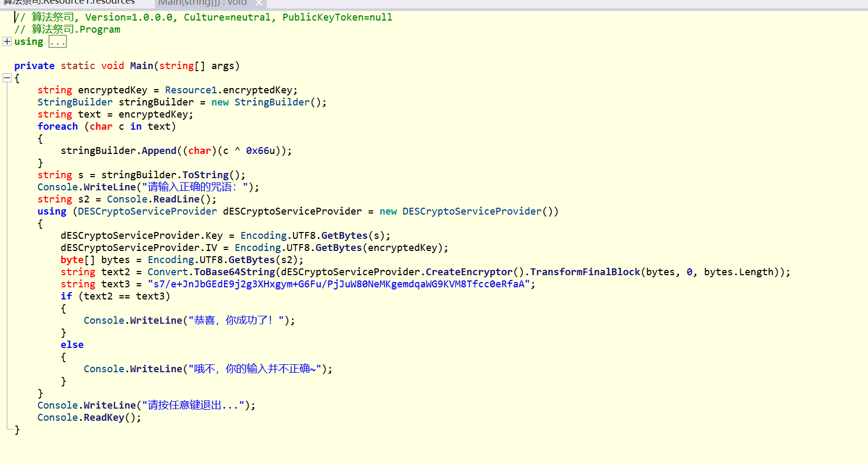Screen dimensions: 868x465
Task: Go to the ToBase64String method call
Action: click(x=235, y=272)
